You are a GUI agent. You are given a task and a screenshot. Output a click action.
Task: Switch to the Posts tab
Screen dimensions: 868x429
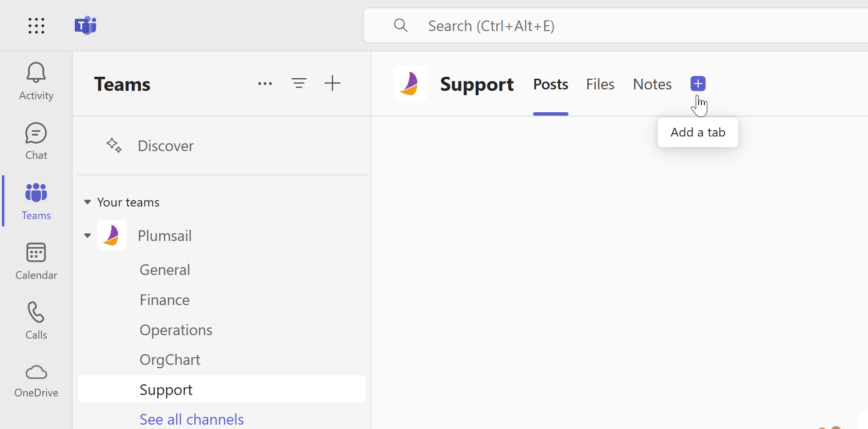pyautogui.click(x=551, y=85)
